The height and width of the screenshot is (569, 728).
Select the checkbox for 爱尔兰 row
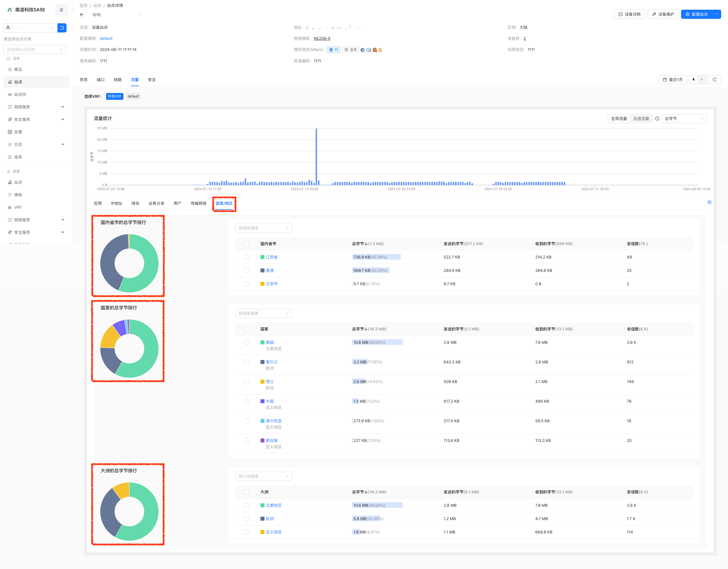(x=246, y=362)
